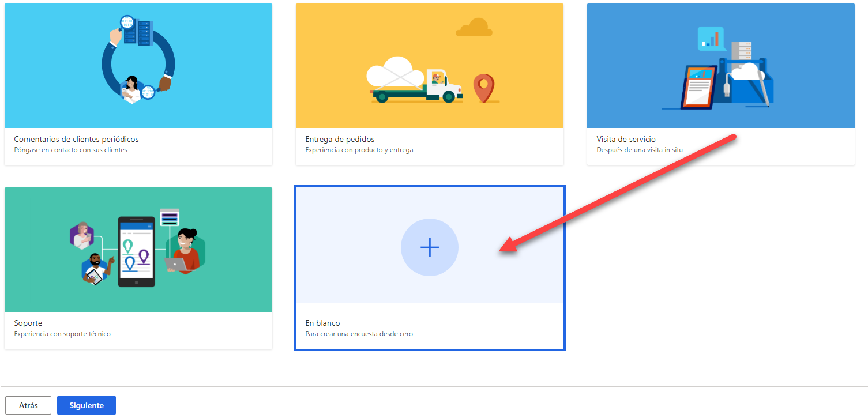Screen dimensions: 868x418
Task: Select the Soporte template illustration
Action: pyautogui.click(x=138, y=250)
